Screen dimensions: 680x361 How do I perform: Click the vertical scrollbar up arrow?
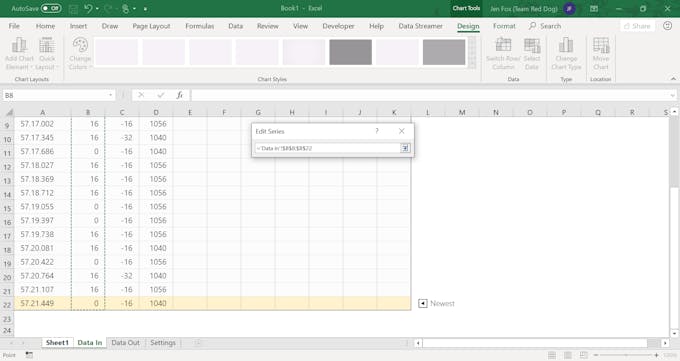point(674,112)
